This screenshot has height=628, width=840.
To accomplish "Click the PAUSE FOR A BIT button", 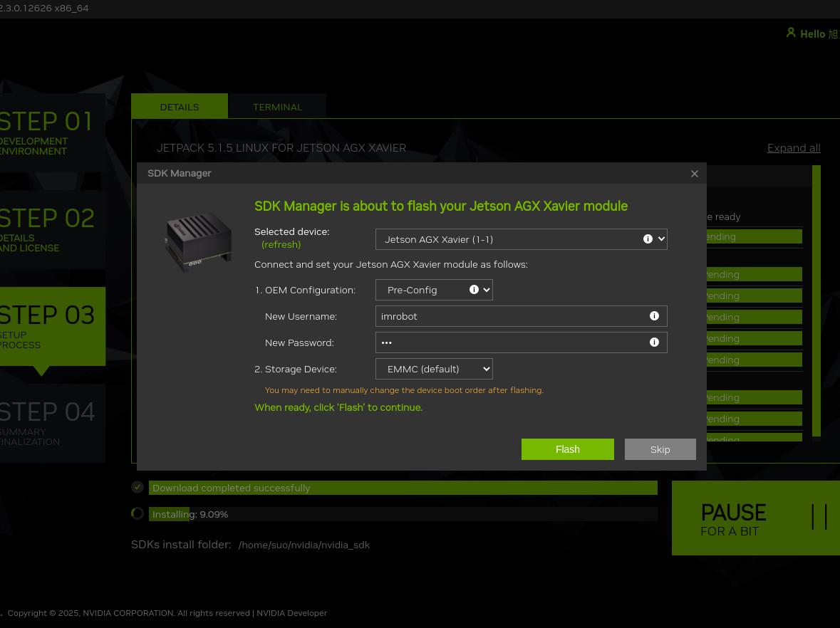I will [755, 518].
